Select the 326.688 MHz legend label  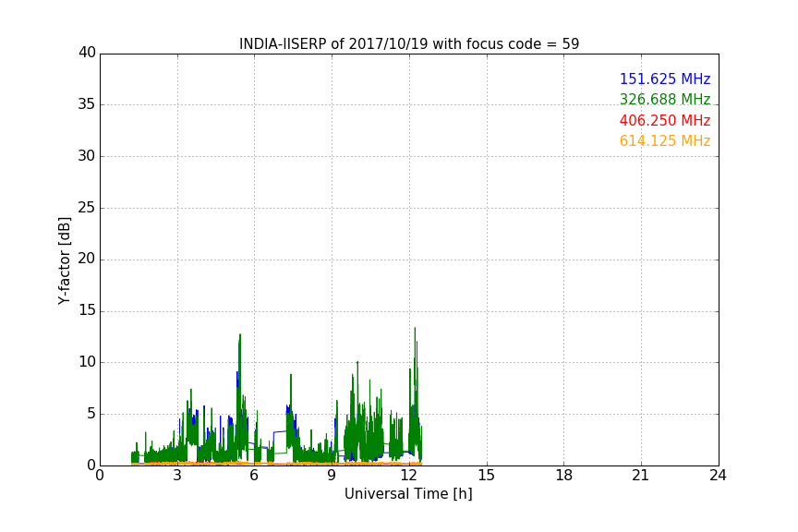[x=665, y=99]
